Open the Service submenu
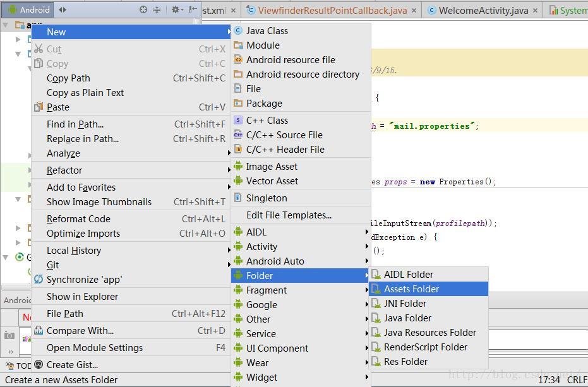The image size is (588, 387). (x=301, y=334)
